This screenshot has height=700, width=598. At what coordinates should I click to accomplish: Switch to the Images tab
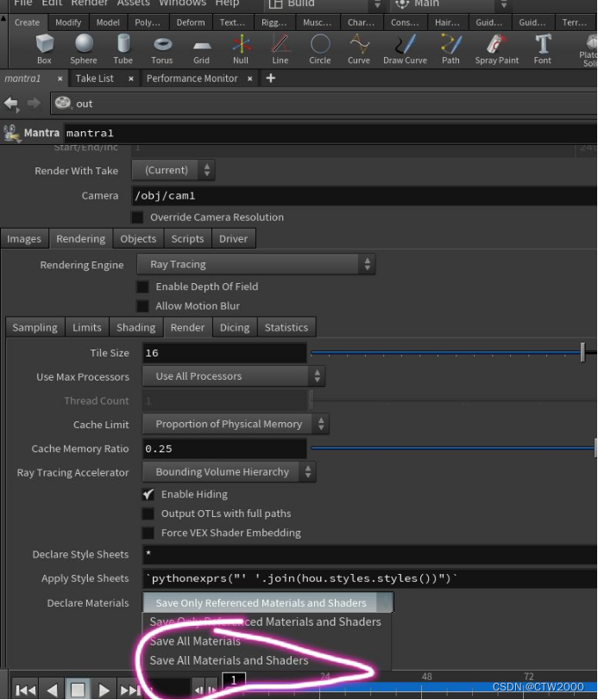[24, 239]
